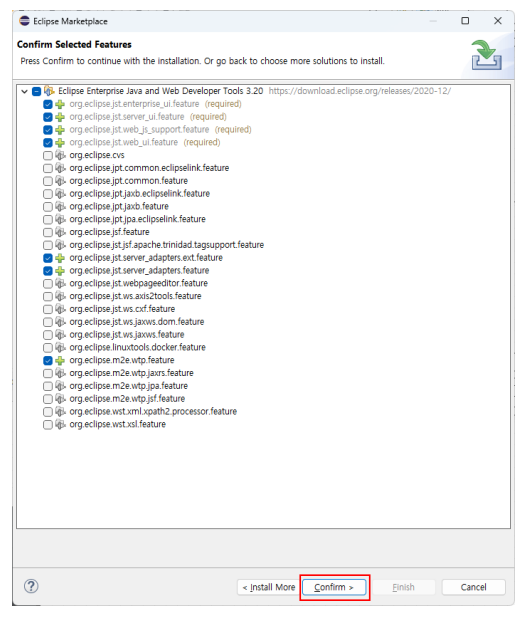Click green plus icon beside web_js_support.feature
This screenshot has width=522, height=617.
60,130
